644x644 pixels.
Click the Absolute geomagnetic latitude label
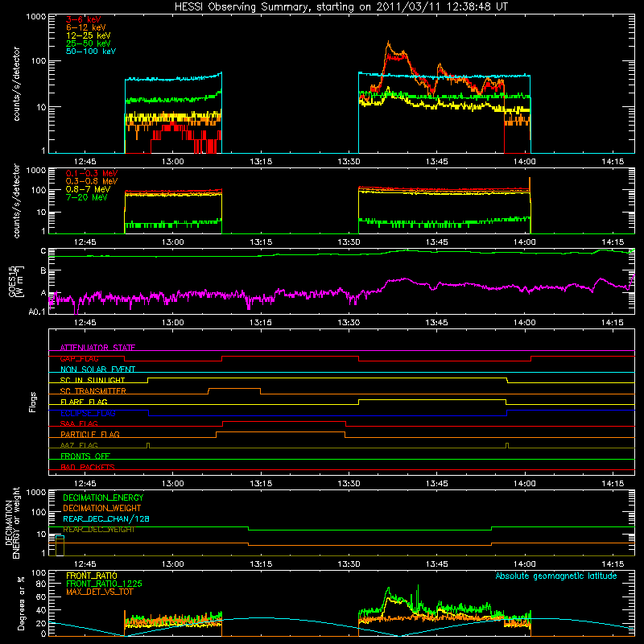click(556, 576)
